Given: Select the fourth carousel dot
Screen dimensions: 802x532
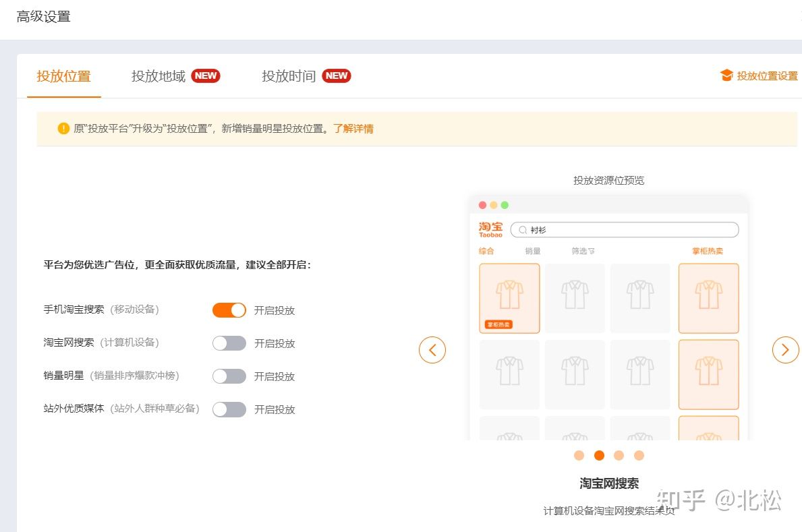Looking at the screenshot, I should 639,455.
